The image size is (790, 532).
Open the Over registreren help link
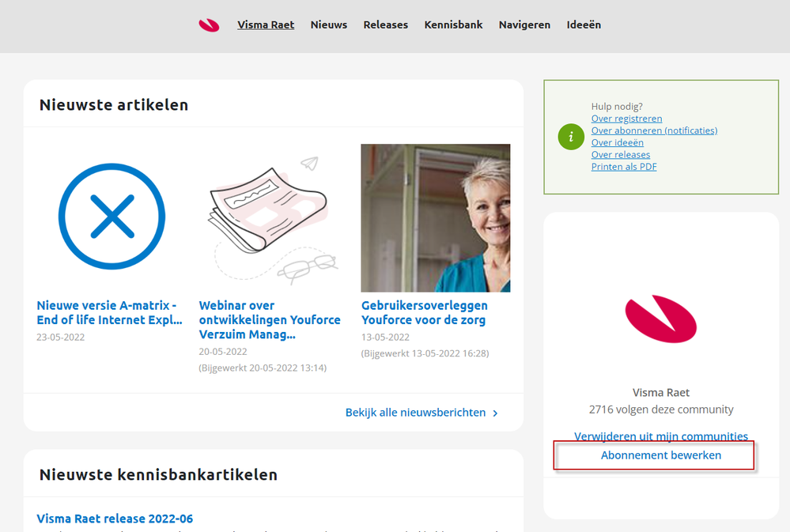[626, 119]
